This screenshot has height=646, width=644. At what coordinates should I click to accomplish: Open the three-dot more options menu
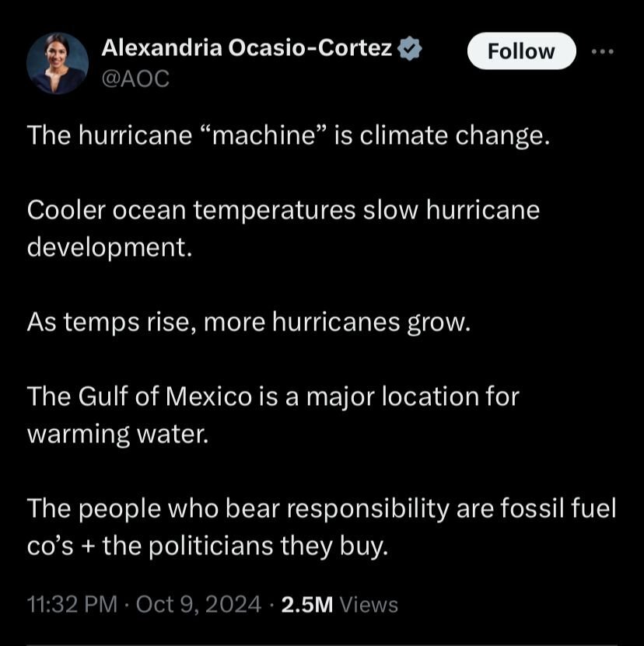tap(603, 51)
